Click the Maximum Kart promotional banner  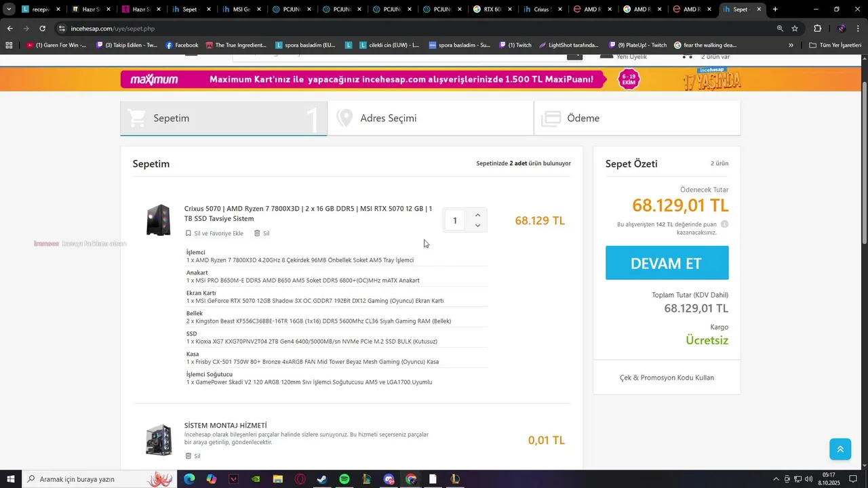431,79
